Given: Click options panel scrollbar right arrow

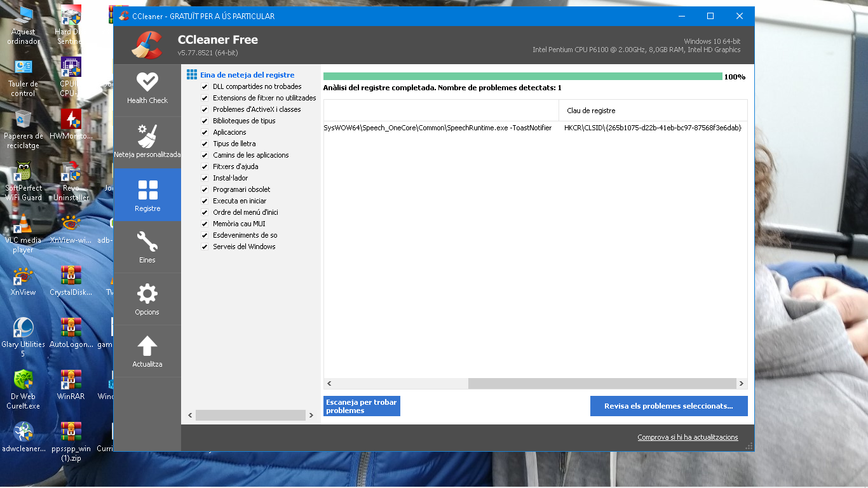Looking at the screenshot, I should click(x=311, y=416).
